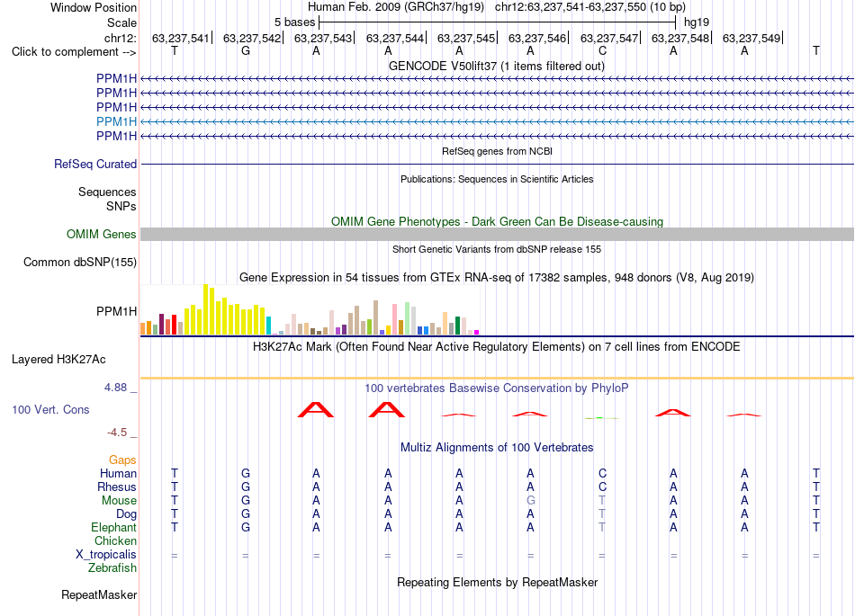Click coordinate label 63,237,543 in ruler
The width and height of the screenshot is (855, 616).
click(323, 38)
